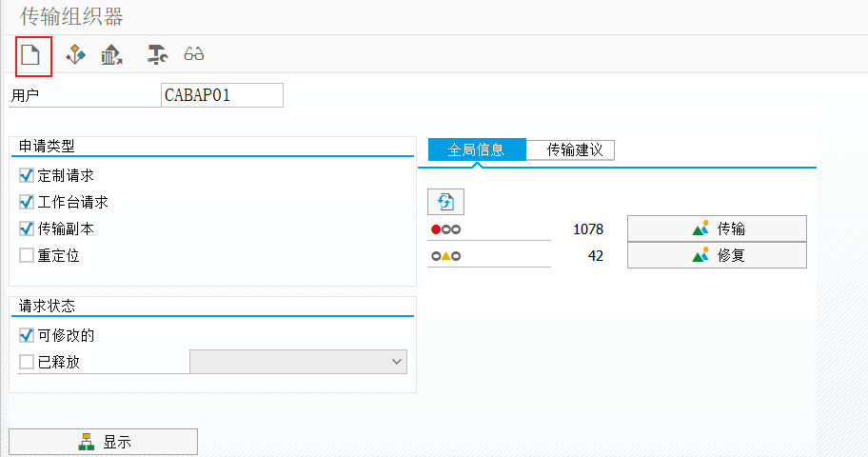This screenshot has width=868, height=457.
Task: Click the 1078 count value
Action: tap(588, 229)
